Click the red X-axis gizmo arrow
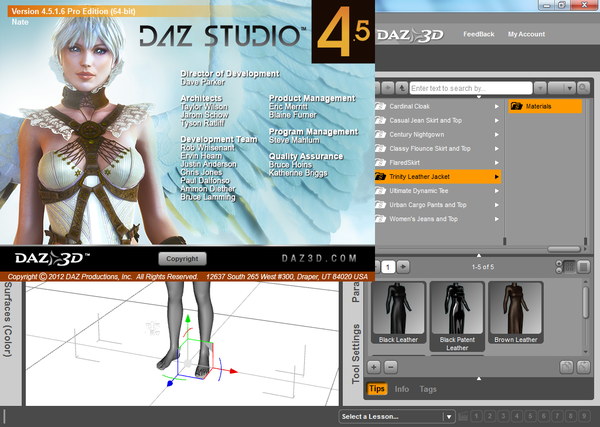This screenshot has width=600, height=427. click(x=233, y=371)
